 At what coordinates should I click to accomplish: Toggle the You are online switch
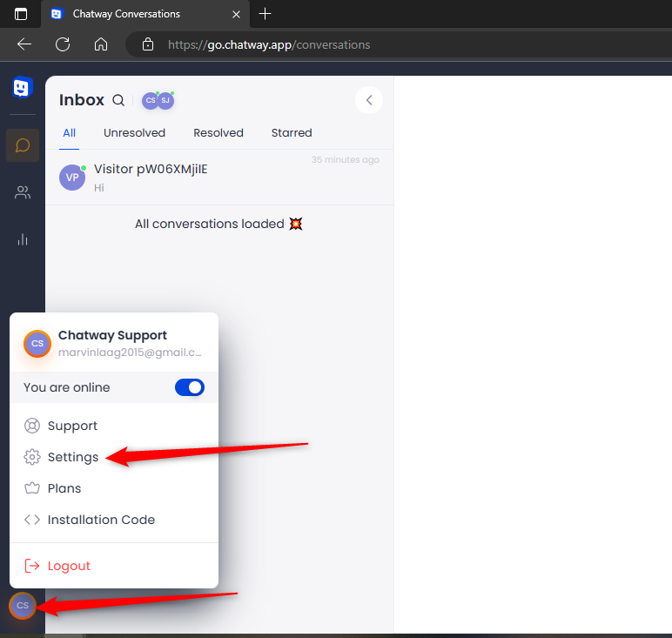[190, 387]
